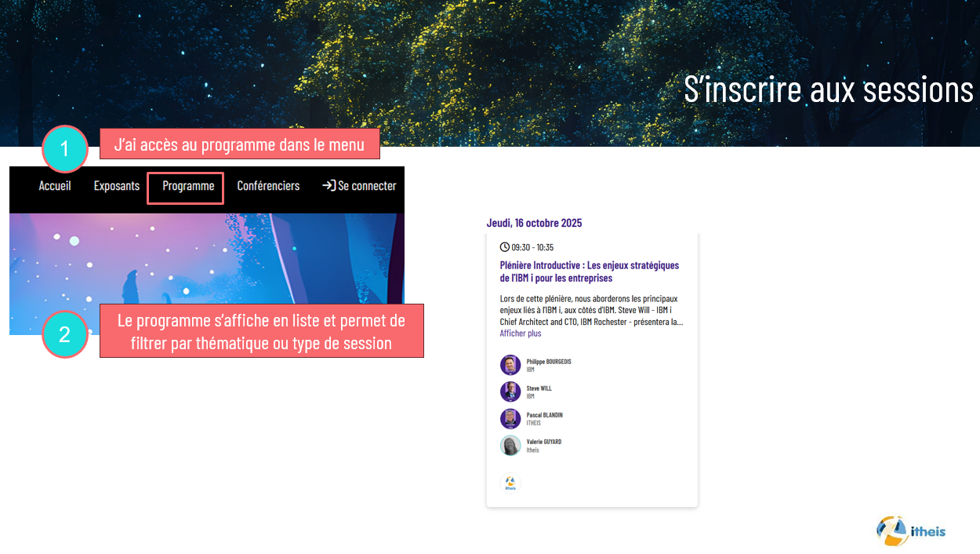Click the login arrow icon beside Se connecter

tap(328, 186)
